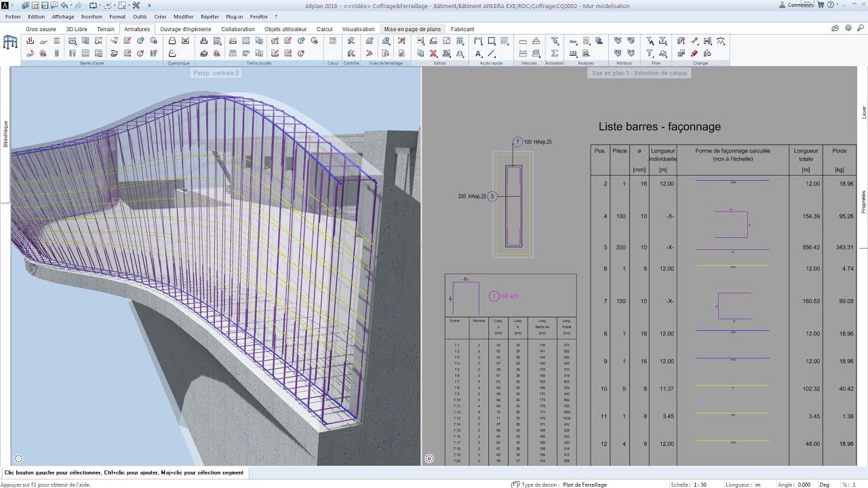
Task: Open the Undo history dropdown arrow
Action: click(73, 5)
